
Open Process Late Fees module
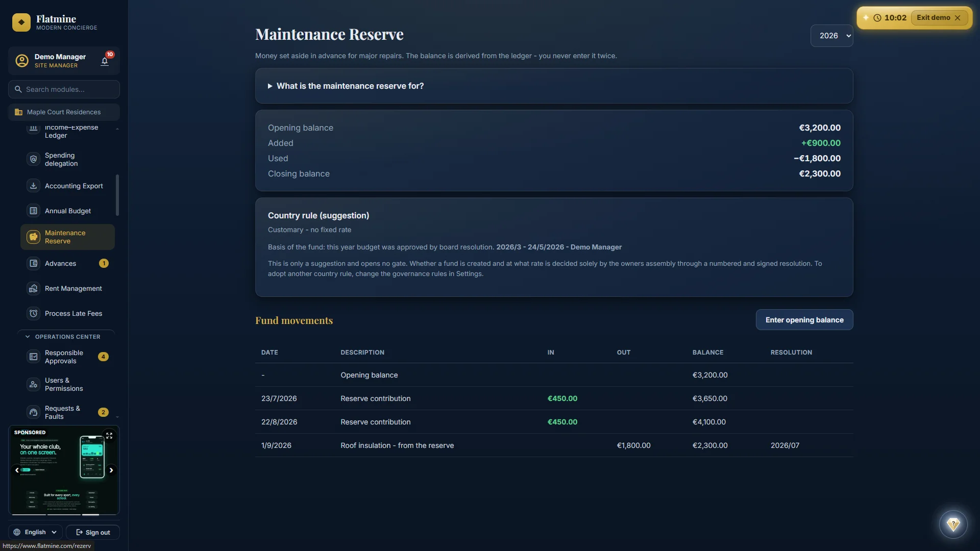tap(67, 313)
